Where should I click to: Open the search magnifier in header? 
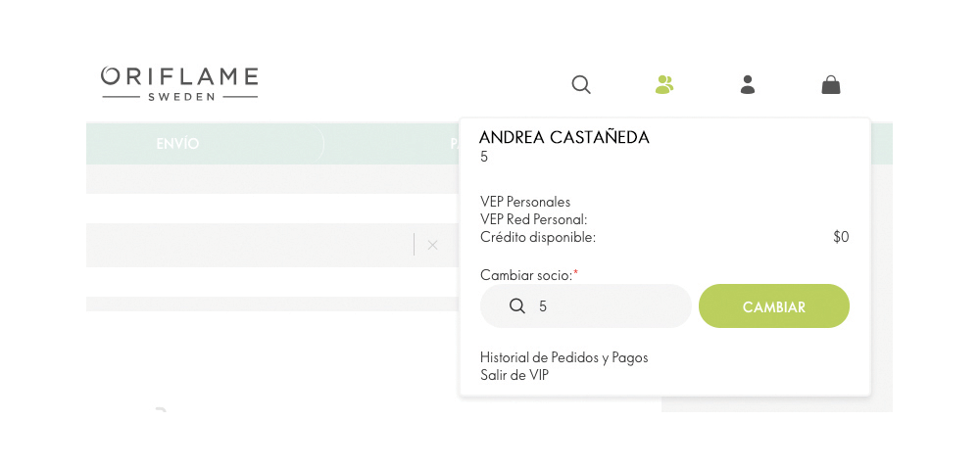[581, 84]
